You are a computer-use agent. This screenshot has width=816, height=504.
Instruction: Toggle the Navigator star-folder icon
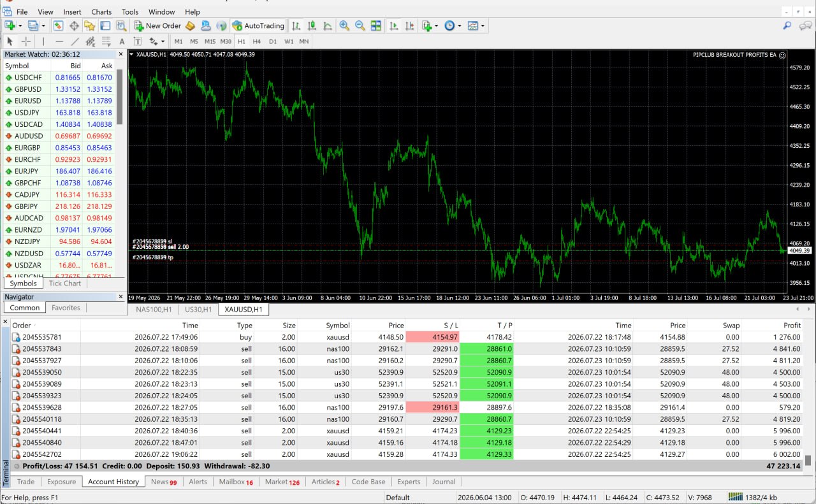pos(89,25)
